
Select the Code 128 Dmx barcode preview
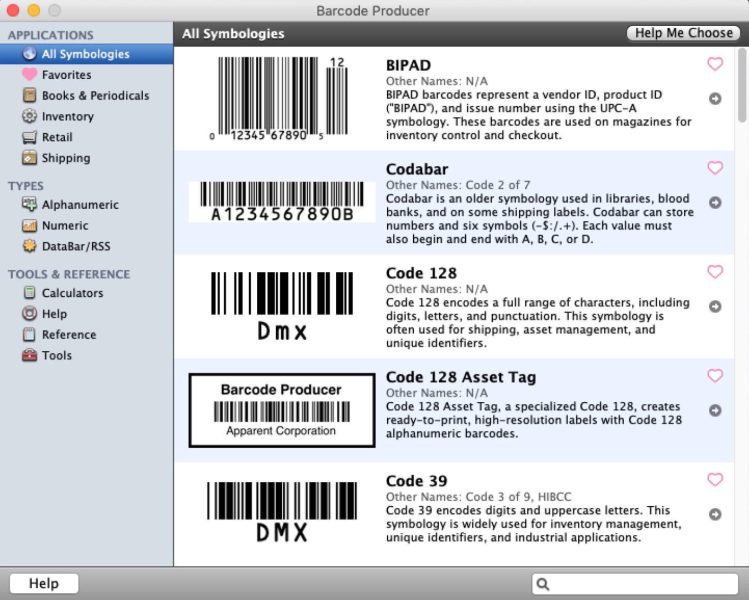coord(282,306)
